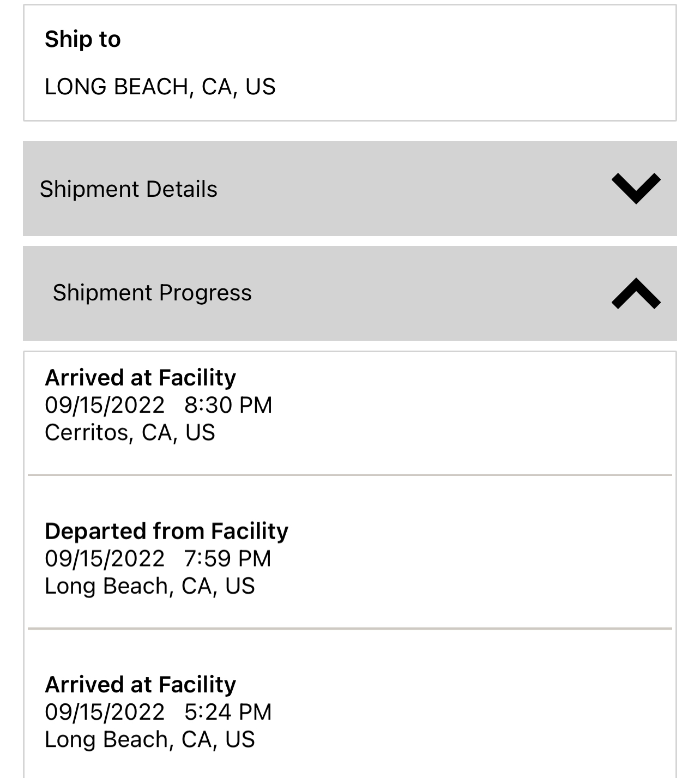
Task: Tap the Shipment Details header label
Action: click(x=129, y=189)
